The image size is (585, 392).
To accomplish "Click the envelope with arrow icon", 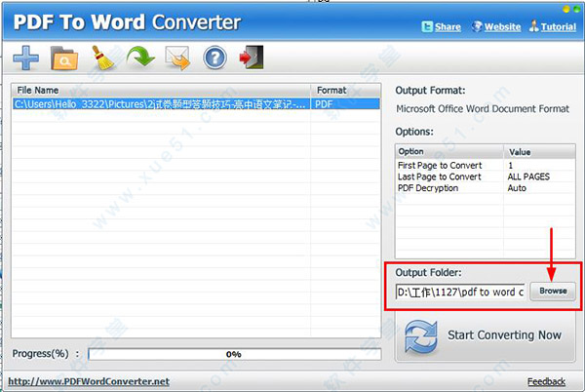I will coord(177,59).
